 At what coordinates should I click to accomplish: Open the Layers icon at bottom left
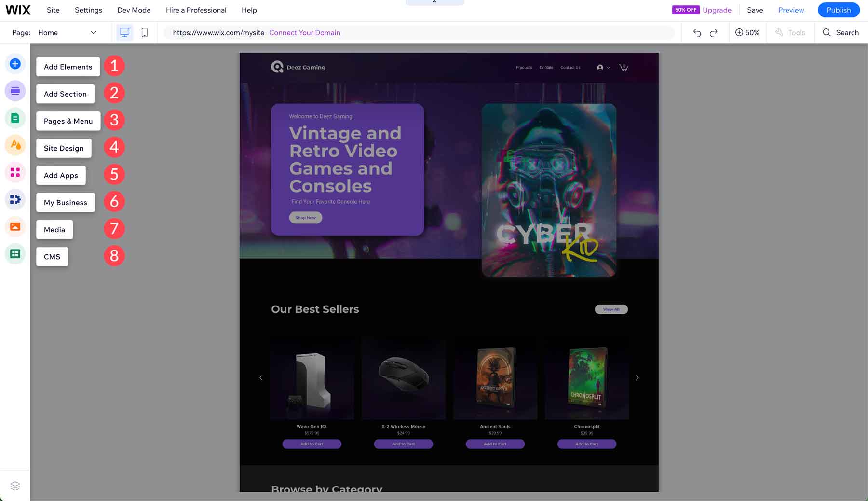(15, 486)
